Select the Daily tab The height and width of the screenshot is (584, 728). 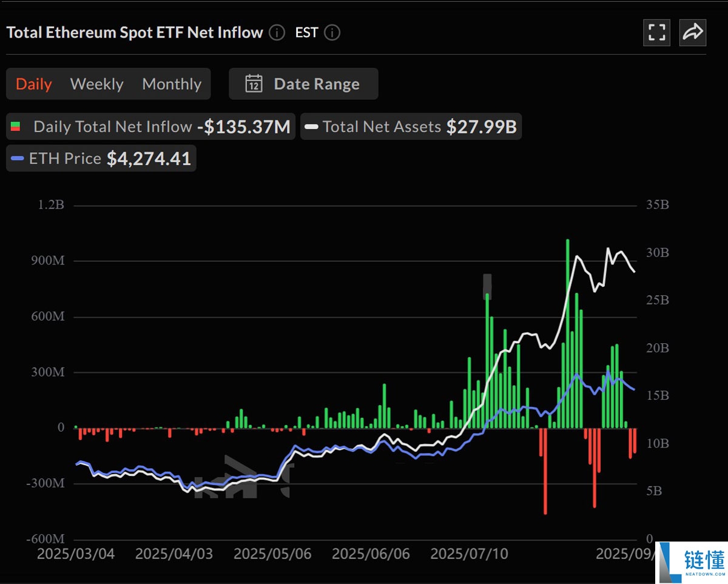click(x=33, y=84)
